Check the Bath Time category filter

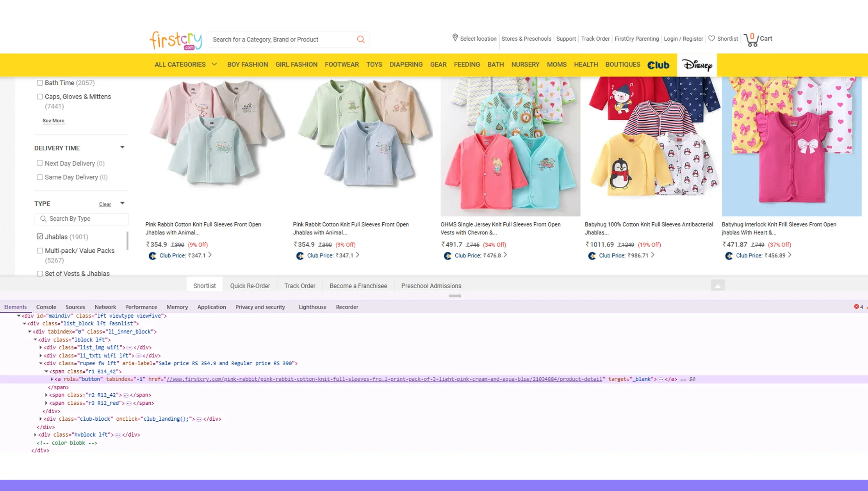click(40, 83)
